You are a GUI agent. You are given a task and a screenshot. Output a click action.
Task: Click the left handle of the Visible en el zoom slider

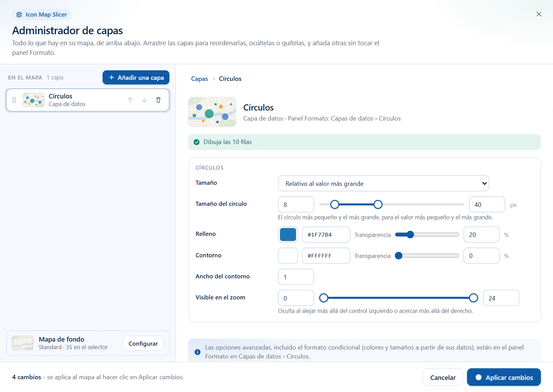[x=324, y=298]
